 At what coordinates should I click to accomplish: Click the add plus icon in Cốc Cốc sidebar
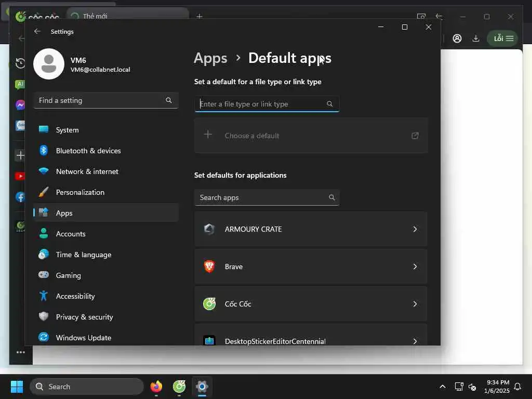click(20, 155)
